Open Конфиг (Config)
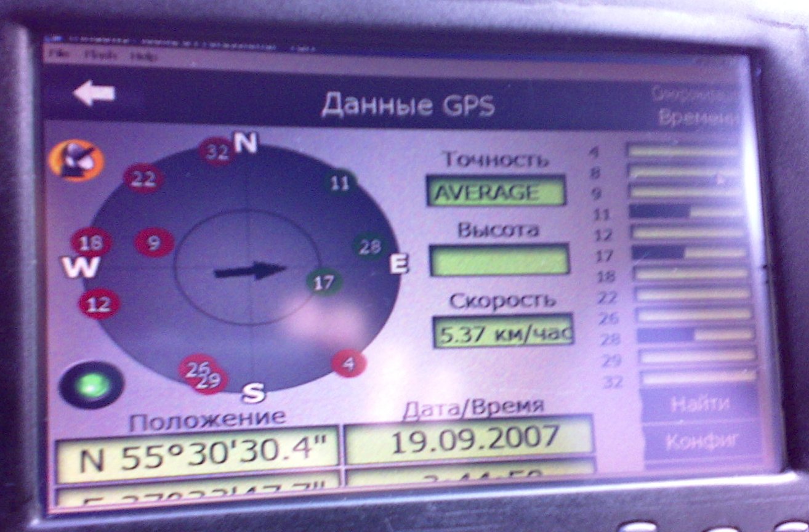809x532 pixels. [702, 441]
